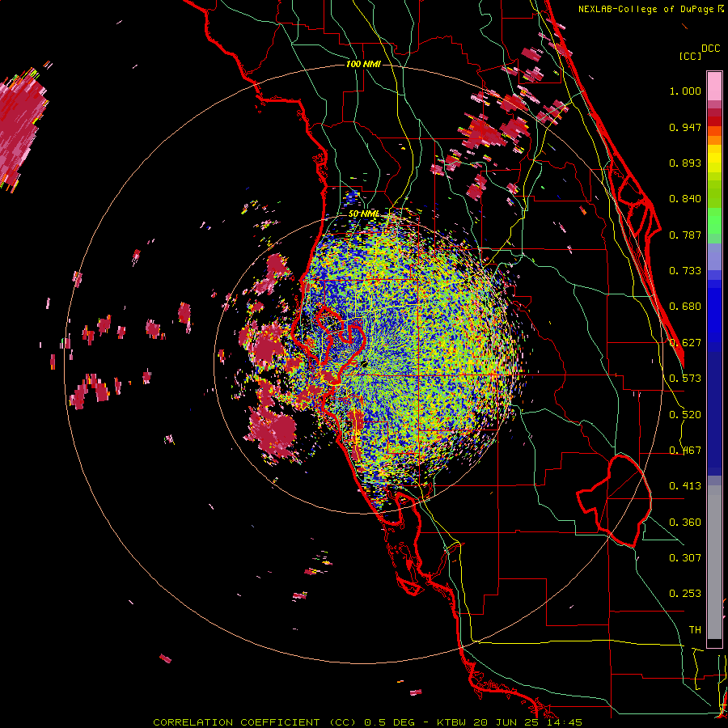Click the '50 NMI' range ring label
The height and width of the screenshot is (728, 728).
tap(363, 214)
